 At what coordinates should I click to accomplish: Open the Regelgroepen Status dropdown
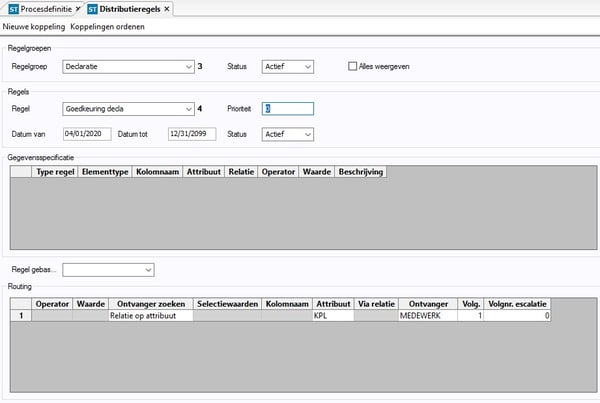click(x=288, y=67)
